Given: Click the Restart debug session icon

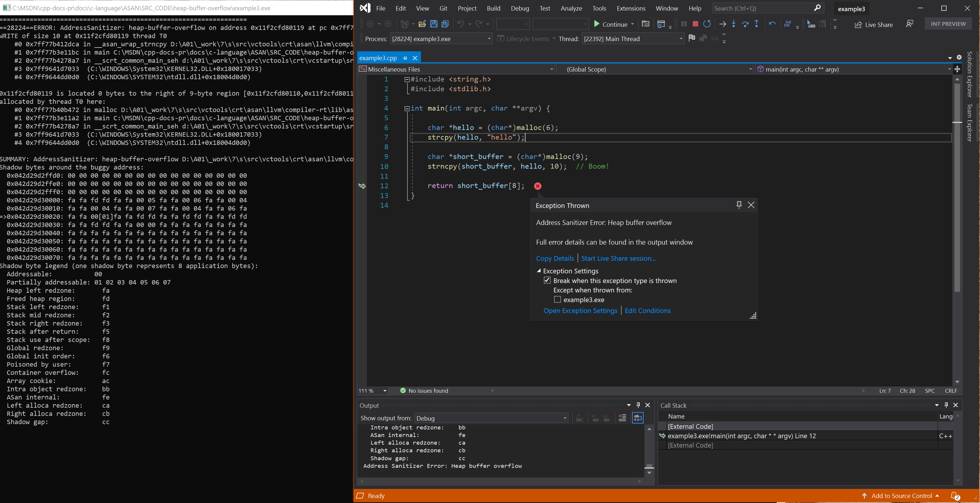Looking at the screenshot, I should point(708,24).
